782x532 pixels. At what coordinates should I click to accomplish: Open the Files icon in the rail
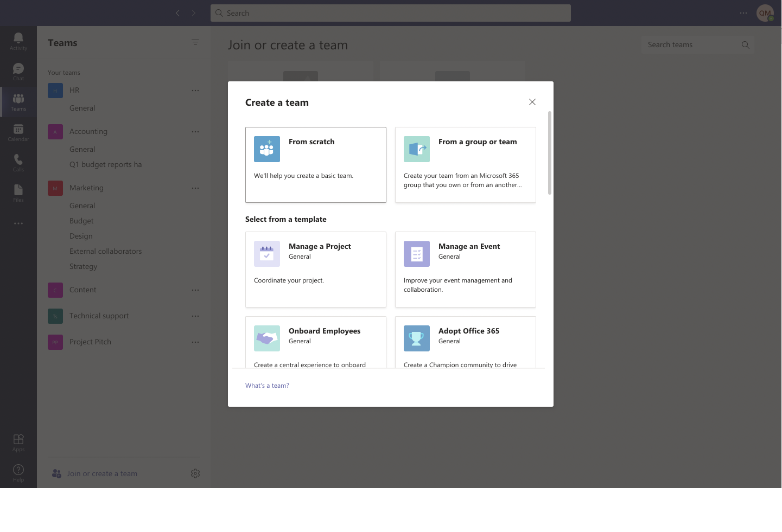(x=18, y=193)
